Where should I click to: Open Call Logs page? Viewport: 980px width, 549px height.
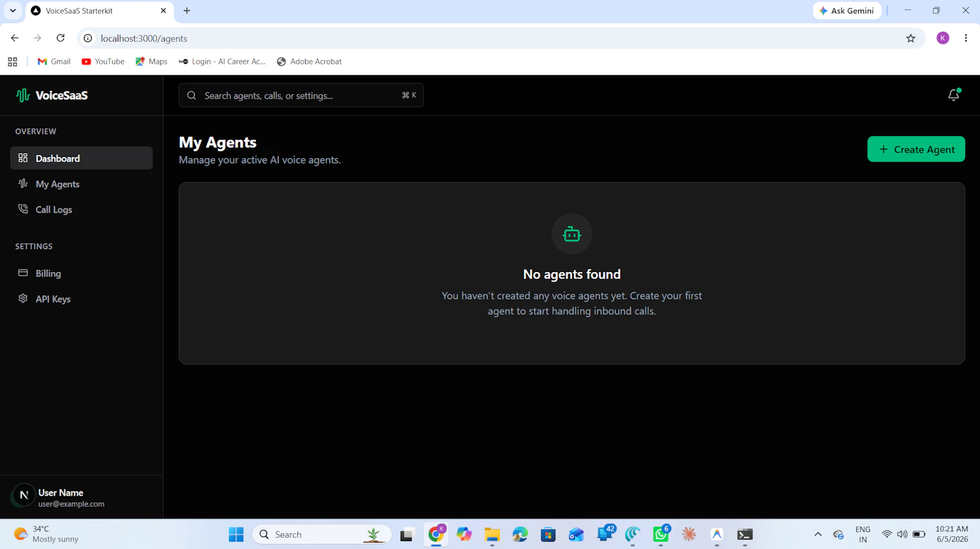81,210
